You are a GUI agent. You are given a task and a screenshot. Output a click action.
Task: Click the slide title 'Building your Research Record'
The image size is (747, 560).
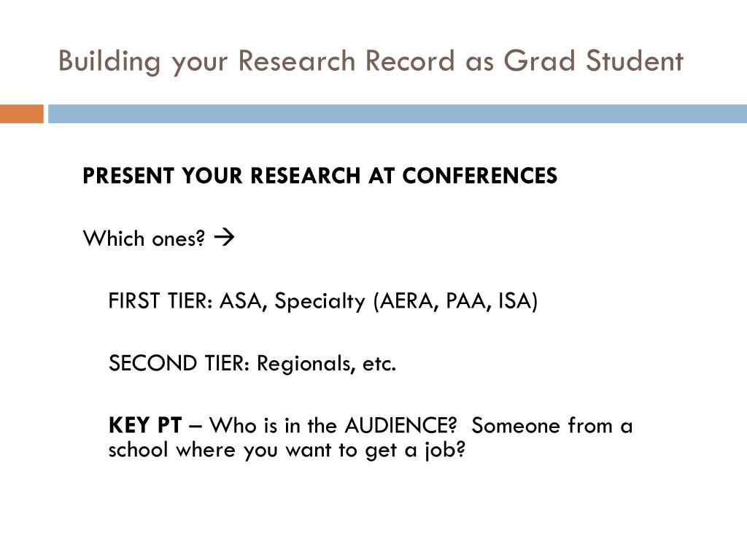pyautogui.click(x=256, y=61)
